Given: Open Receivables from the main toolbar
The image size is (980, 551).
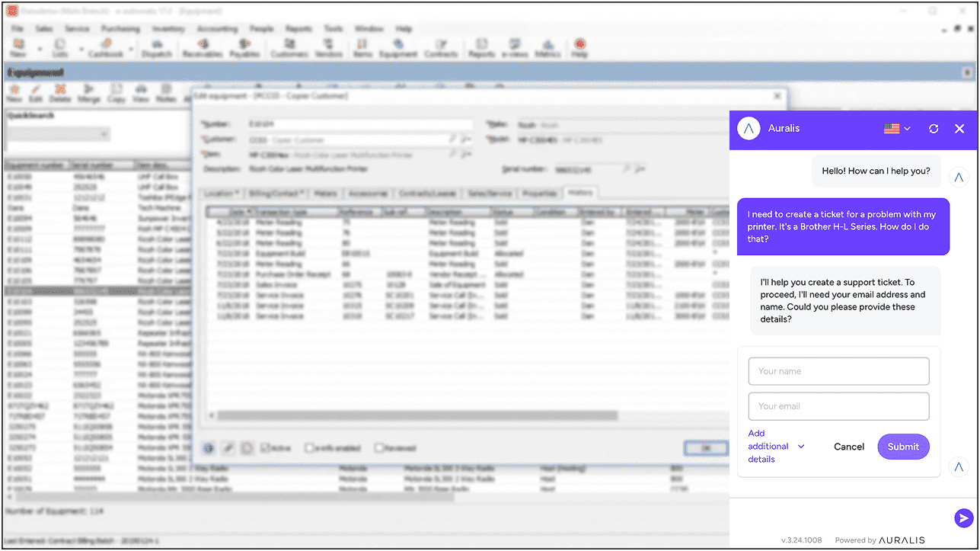Looking at the screenshot, I should [202, 48].
